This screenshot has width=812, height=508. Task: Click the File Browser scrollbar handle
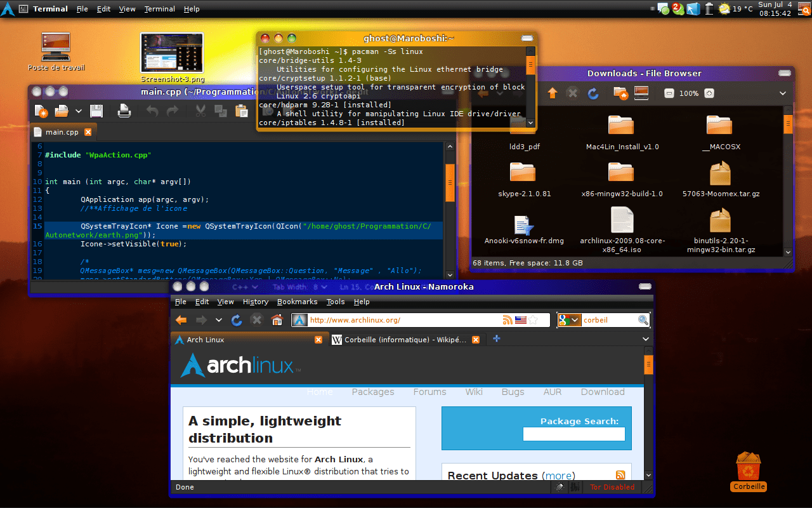click(x=788, y=124)
